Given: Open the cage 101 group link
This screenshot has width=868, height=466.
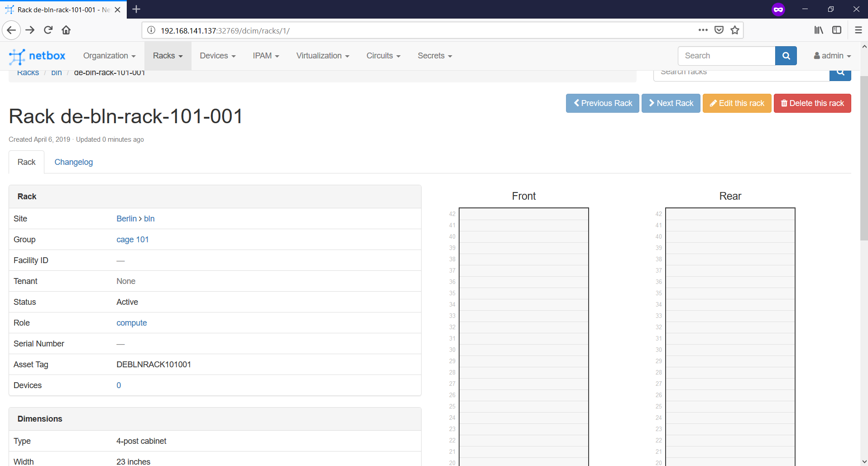Looking at the screenshot, I should [x=133, y=240].
